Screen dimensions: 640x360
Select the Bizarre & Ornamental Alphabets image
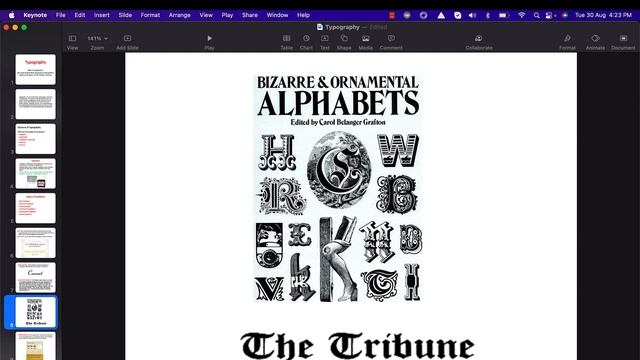click(x=338, y=188)
